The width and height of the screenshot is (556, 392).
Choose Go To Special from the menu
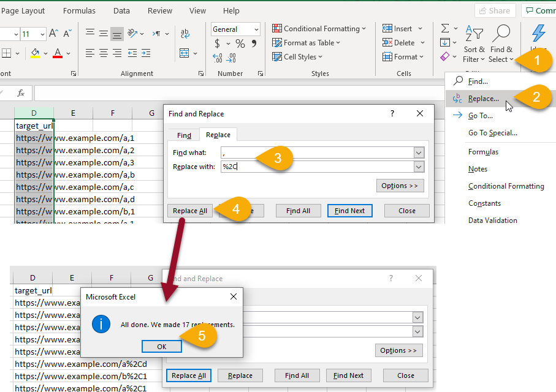tap(492, 132)
